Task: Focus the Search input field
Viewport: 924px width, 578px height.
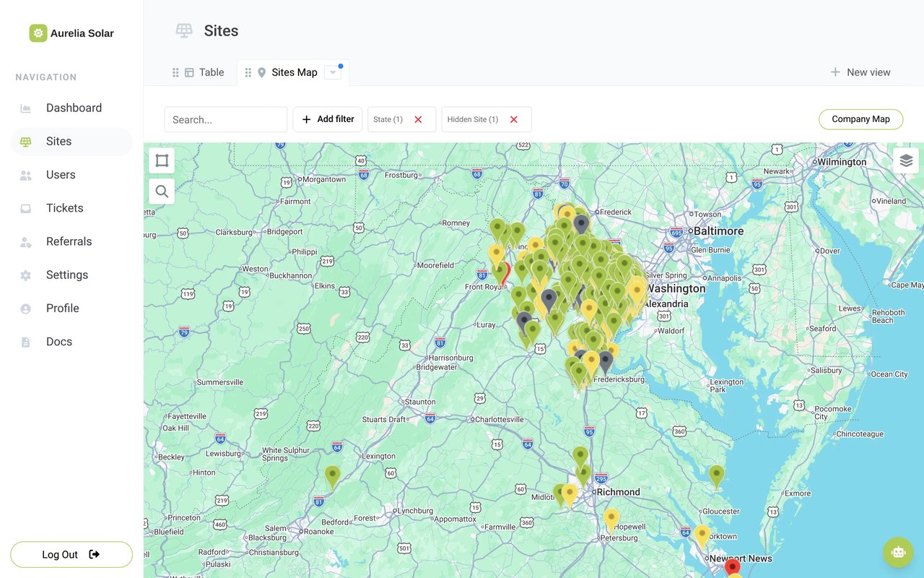Action: pos(226,119)
